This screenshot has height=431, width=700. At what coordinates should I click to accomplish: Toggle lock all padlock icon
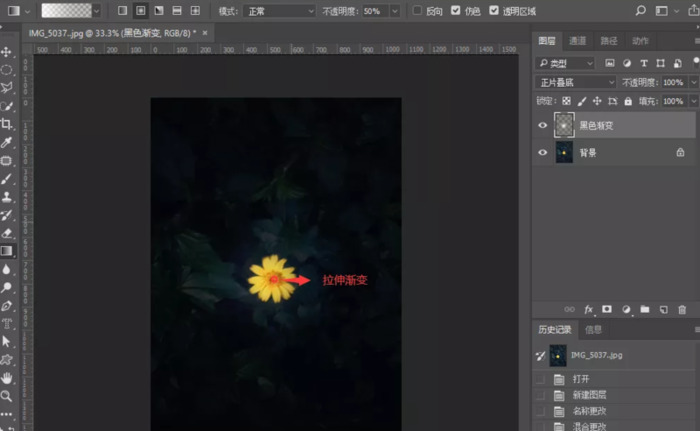coord(628,101)
